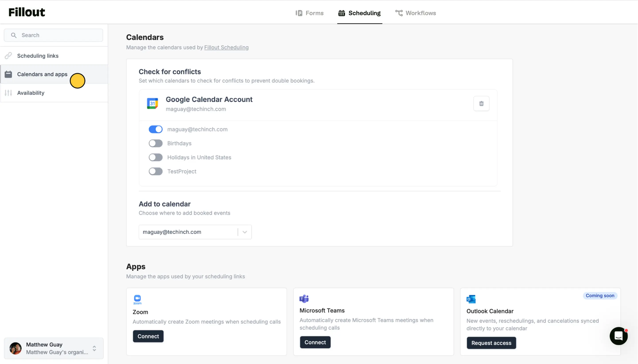
Task: Click the Outlook Calendar logo
Action: pyautogui.click(x=471, y=299)
